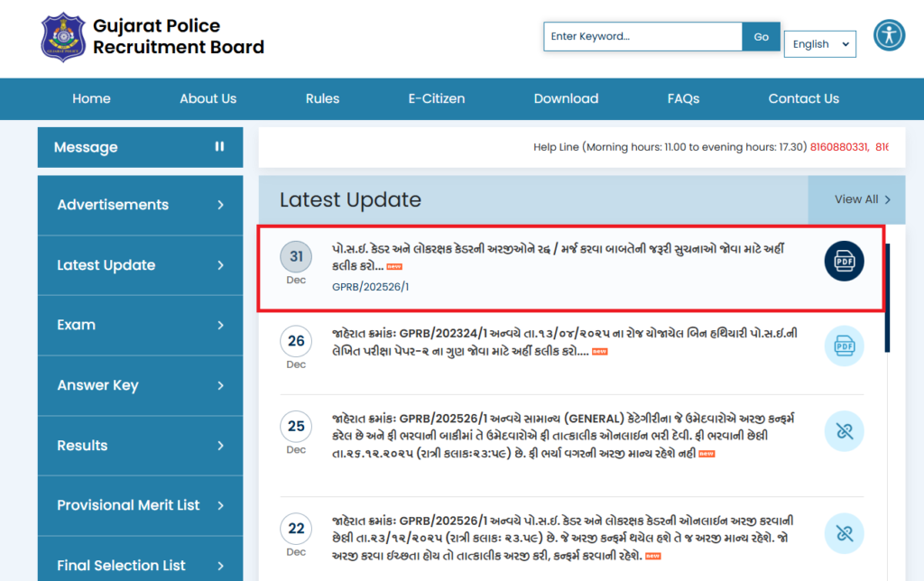Viewport: 924px width, 581px height.
Task: Click the Enter Keyword search field
Action: point(642,36)
